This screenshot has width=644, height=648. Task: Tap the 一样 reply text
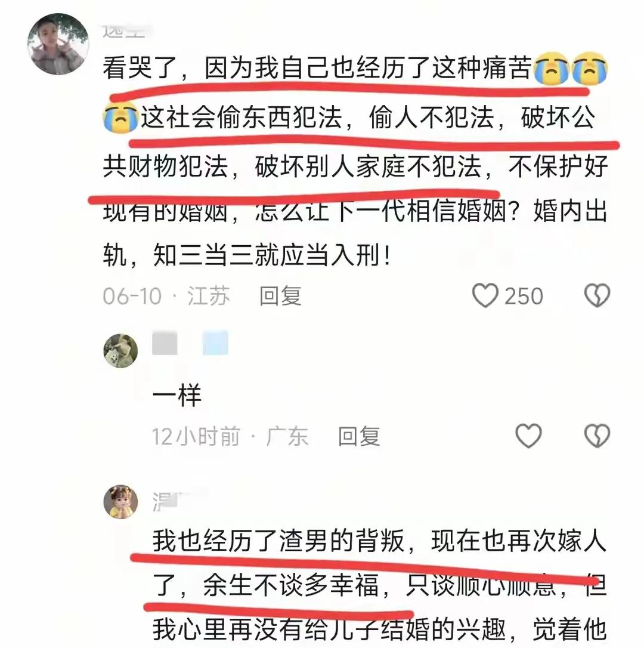(177, 395)
